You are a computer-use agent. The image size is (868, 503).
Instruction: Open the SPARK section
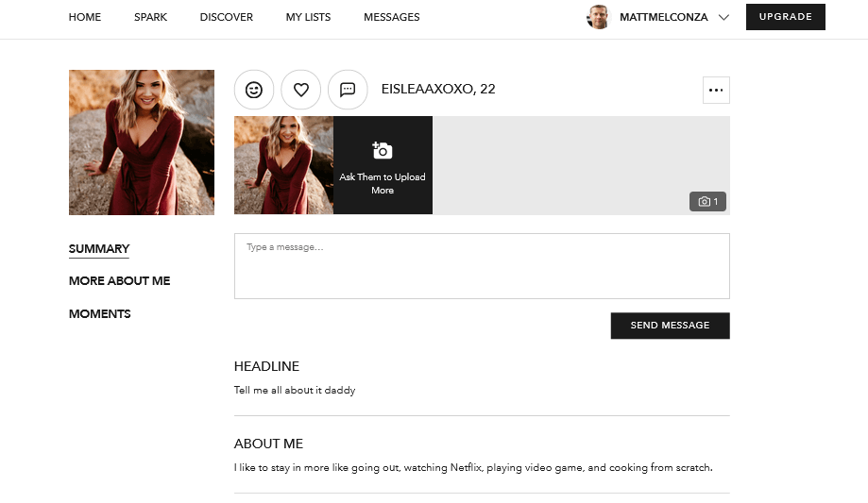pos(150,17)
